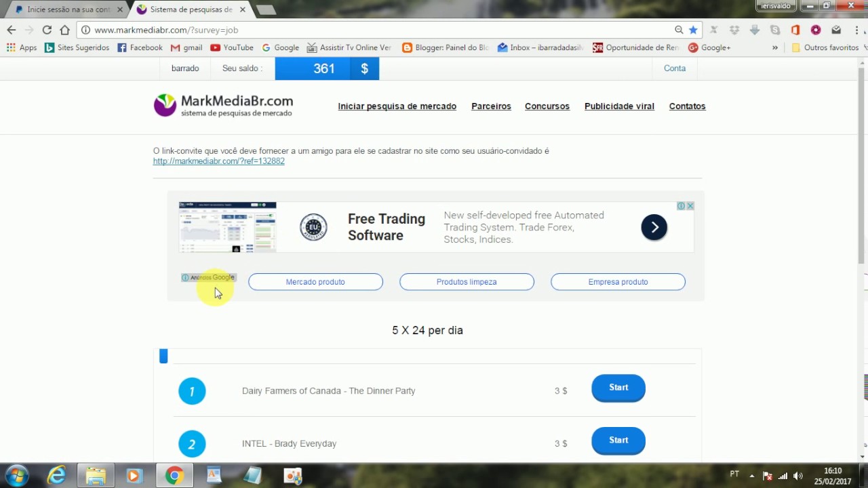868x488 pixels.
Task: Click the Empresa produto button
Action: 618,282
